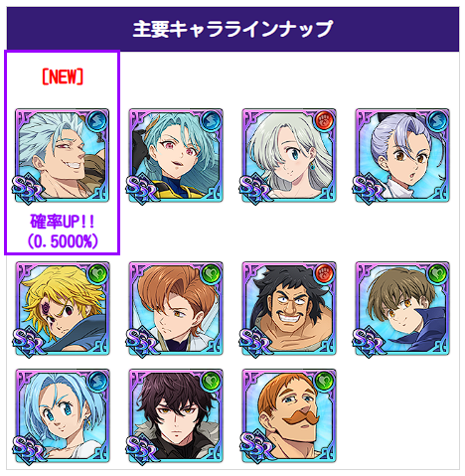
Task: Select the orange mustache muscular character portrait
Action: 289,415
